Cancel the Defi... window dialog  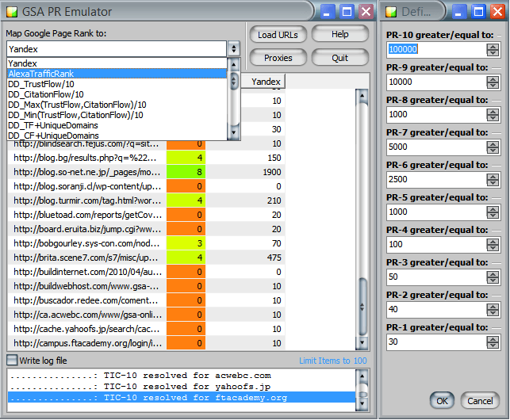(x=480, y=400)
